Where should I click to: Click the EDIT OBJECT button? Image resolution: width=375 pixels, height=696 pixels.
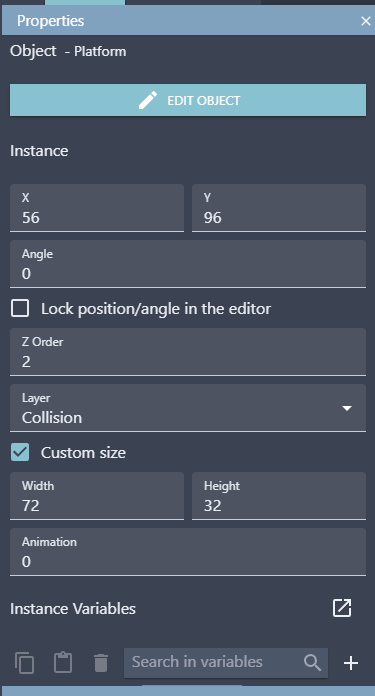tap(188, 100)
